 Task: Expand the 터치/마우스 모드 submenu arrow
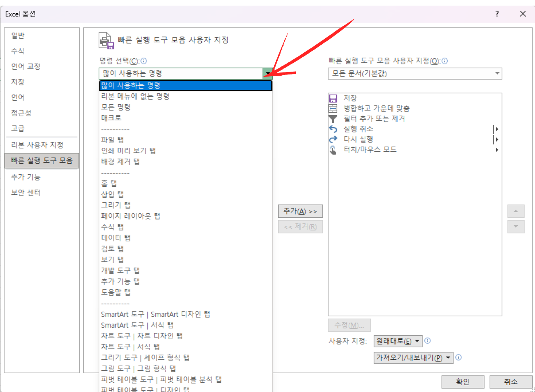tap(497, 150)
